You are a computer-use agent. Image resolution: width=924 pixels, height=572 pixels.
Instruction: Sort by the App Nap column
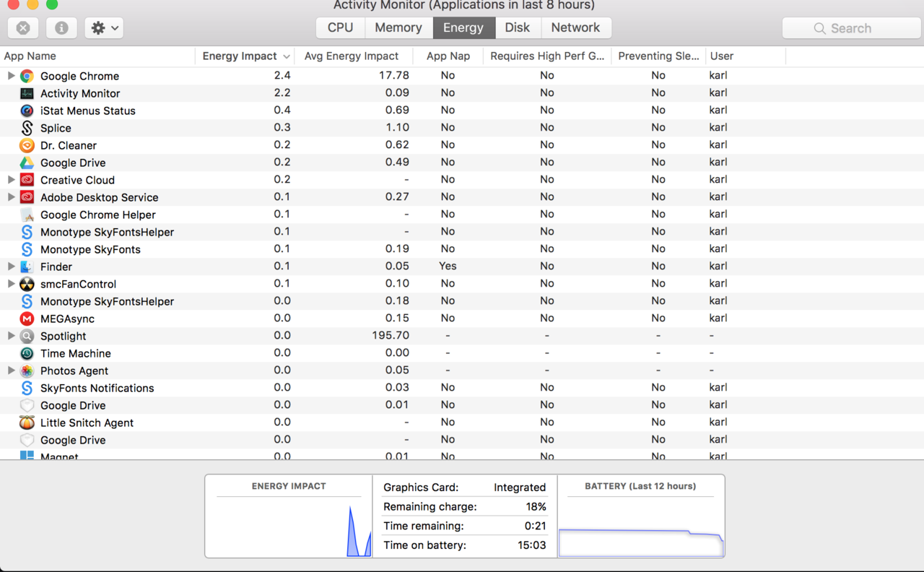[448, 56]
